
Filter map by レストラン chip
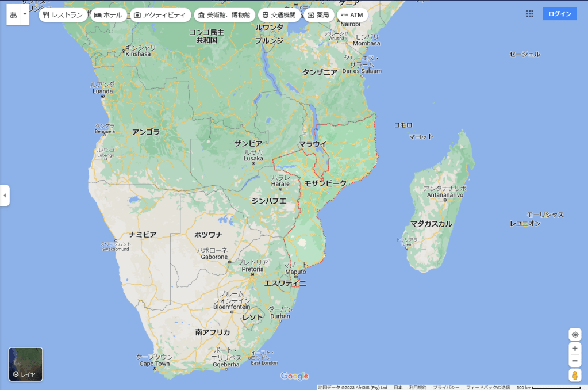tap(63, 15)
